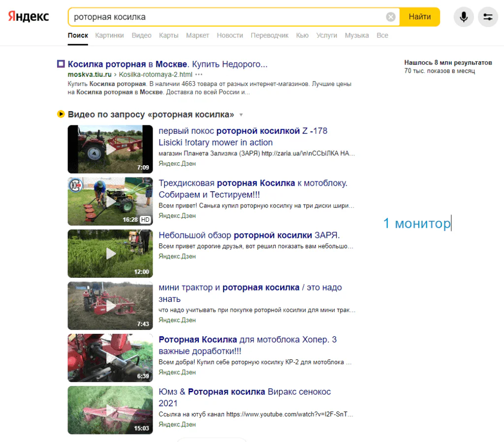Activate voice search microphone icon

(x=464, y=17)
